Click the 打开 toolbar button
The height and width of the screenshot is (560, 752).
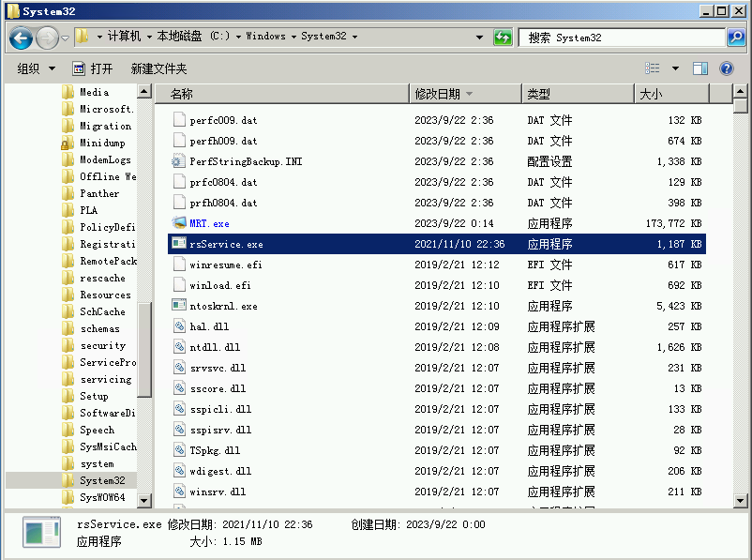coord(93,68)
